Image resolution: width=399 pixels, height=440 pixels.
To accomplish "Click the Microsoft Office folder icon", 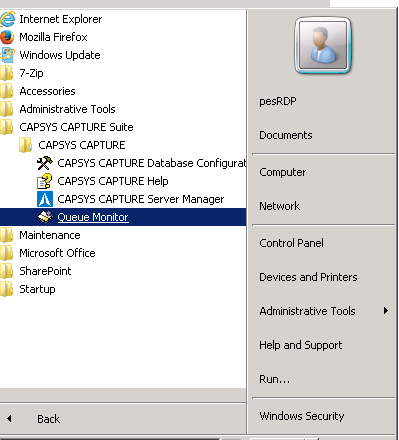I will (x=6, y=253).
